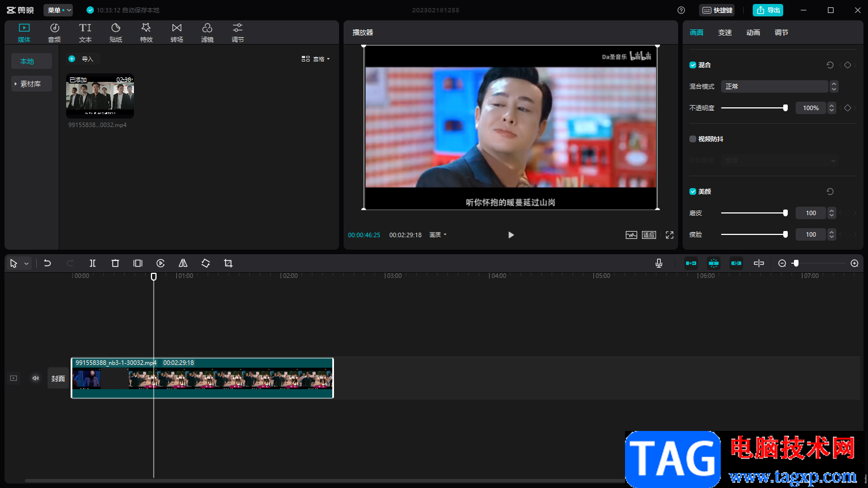This screenshot has width=868, height=488.
Task: Open the 媒体 (Media) panel
Action: (24, 33)
